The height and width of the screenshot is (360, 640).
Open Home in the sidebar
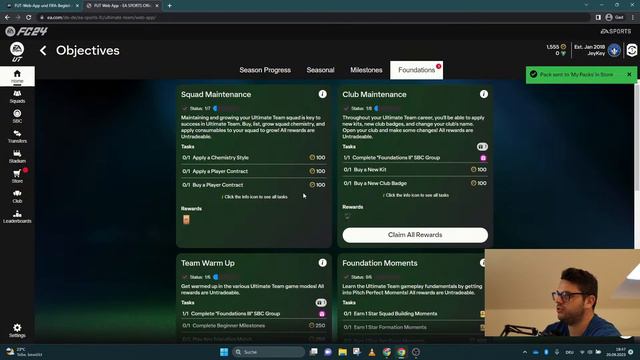[17, 76]
